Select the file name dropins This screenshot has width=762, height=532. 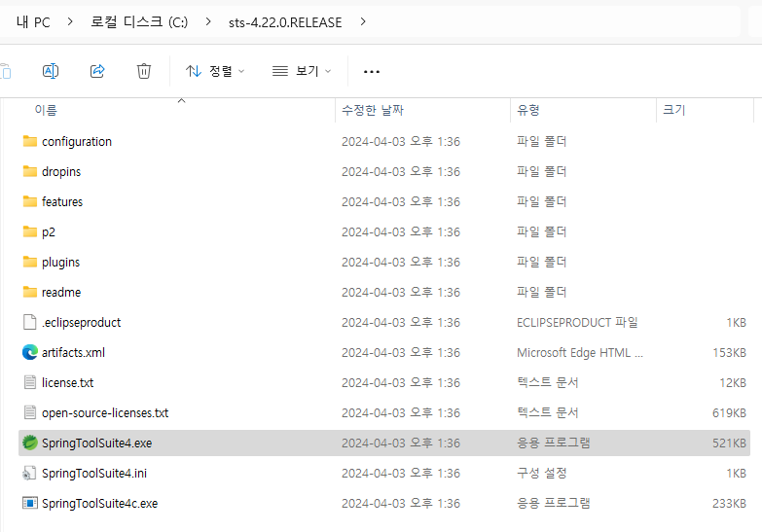[61, 172]
